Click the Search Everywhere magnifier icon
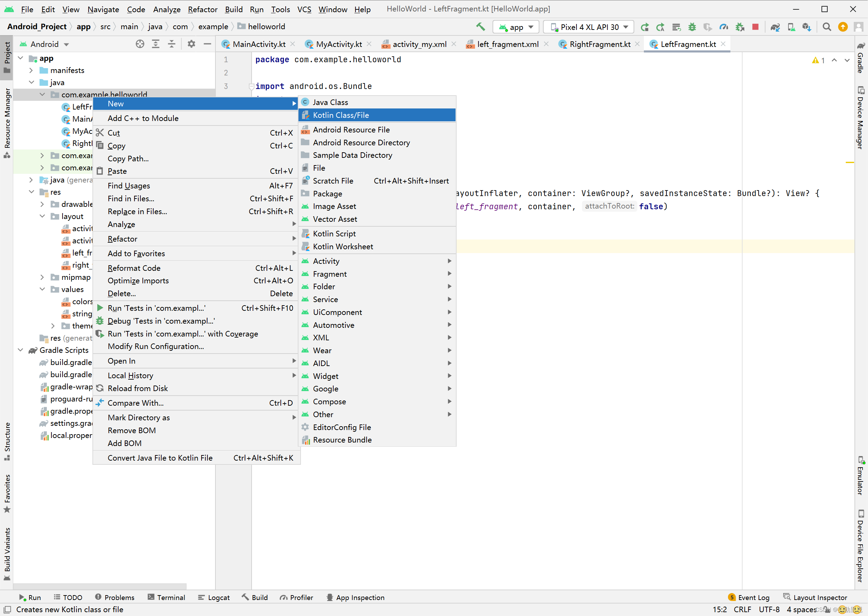Viewport: 868px width, 616px height. [827, 27]
